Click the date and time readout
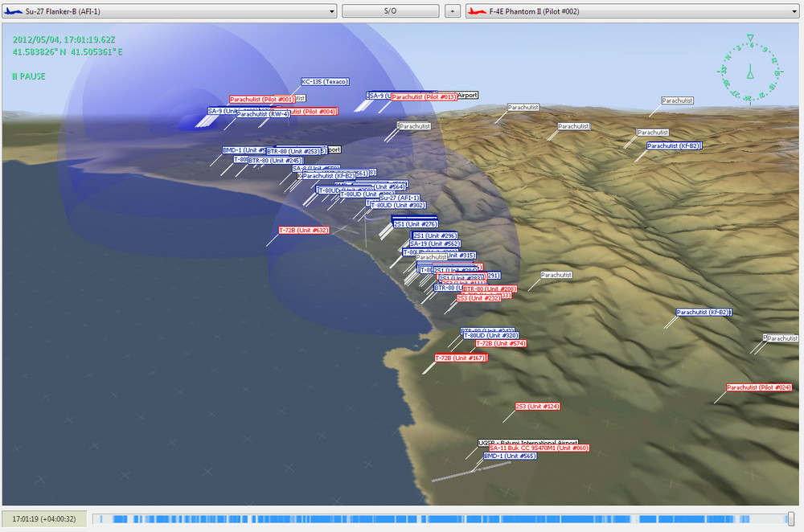Viewport: 804px width, 532px height. 64,39
